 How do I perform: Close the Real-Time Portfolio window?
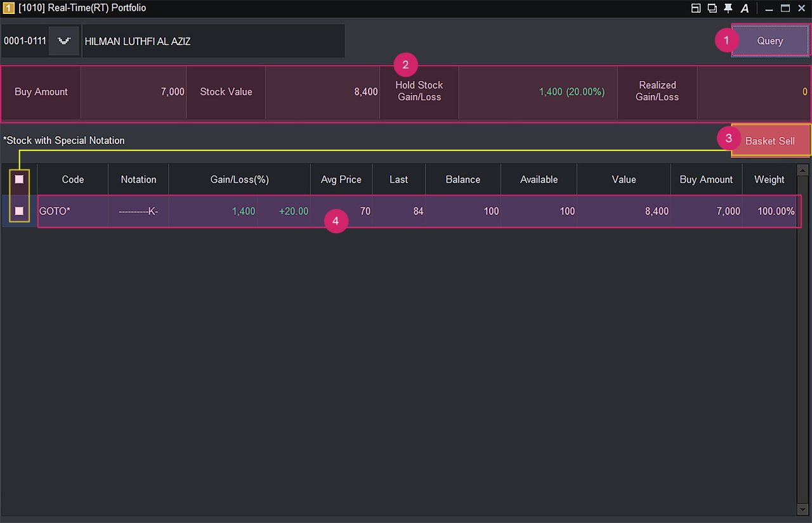click(801, 8)
